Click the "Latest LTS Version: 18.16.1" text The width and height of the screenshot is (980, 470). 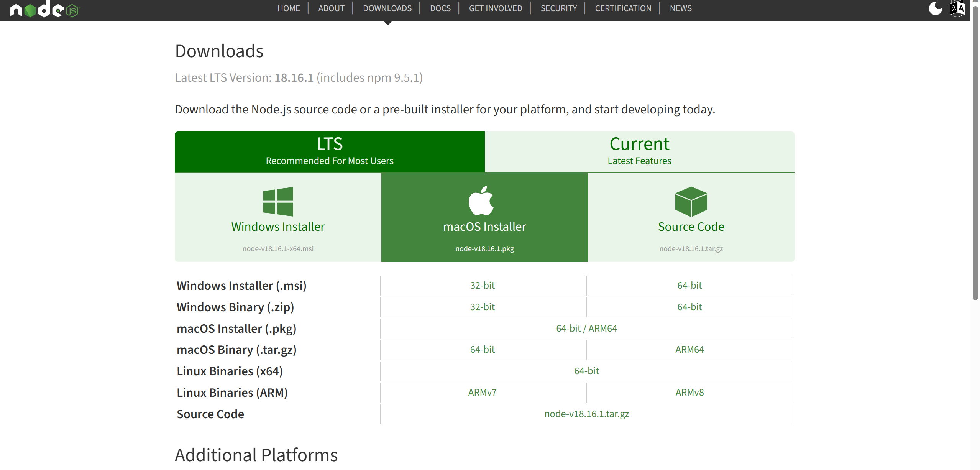point(244,78)
